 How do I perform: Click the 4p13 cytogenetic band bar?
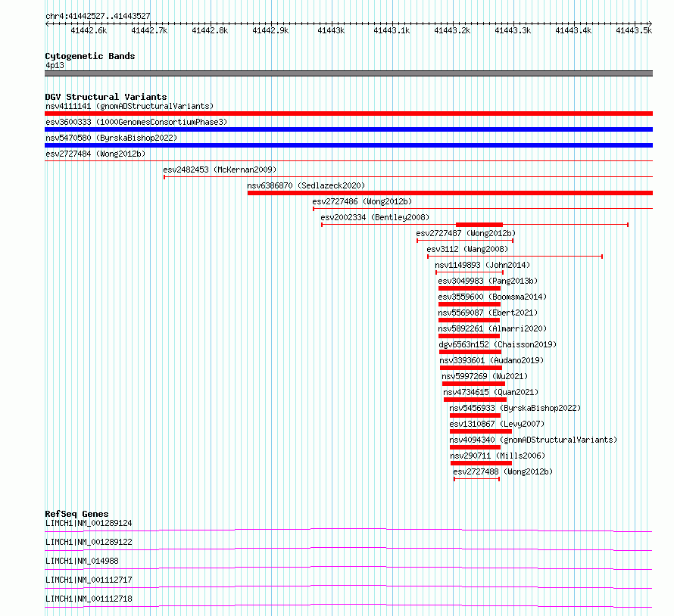click(348, 73)
